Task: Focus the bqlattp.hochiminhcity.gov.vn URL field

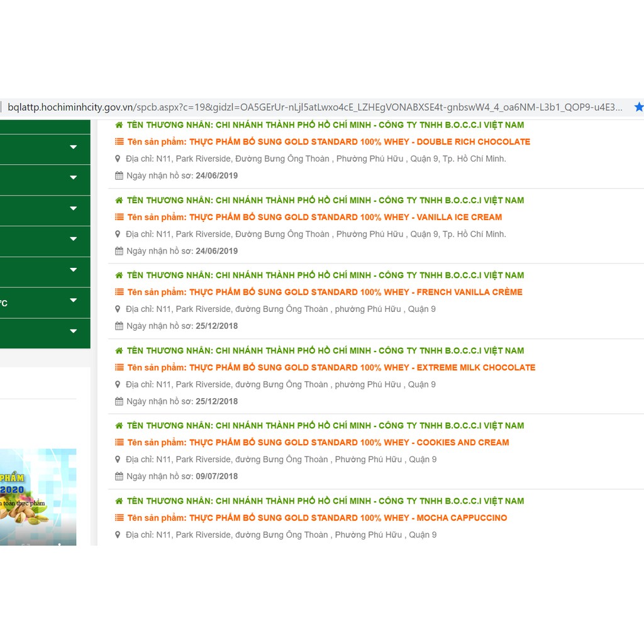Action: pyautogui.click(x=314, y=108)
